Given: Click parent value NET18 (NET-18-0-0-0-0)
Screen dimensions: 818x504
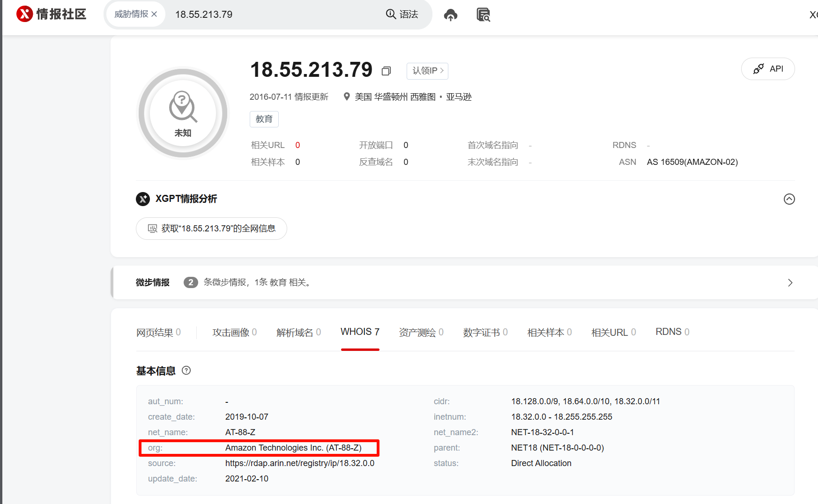Looking at the screenshot, I should (558, 448).
